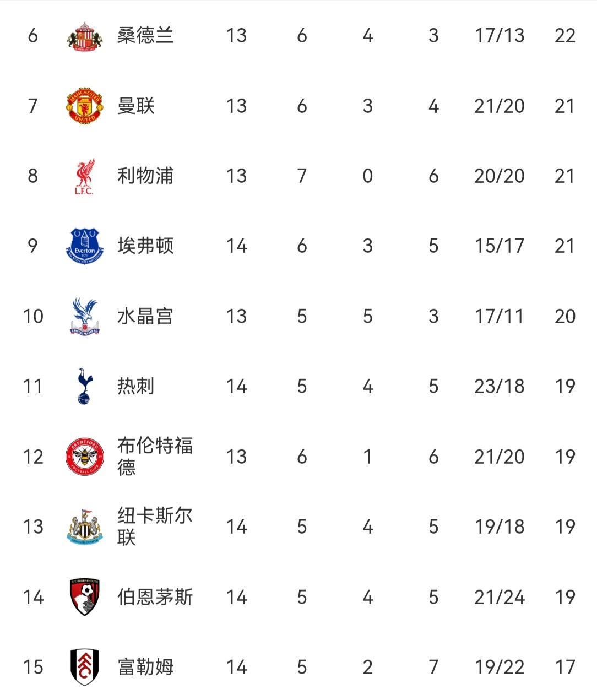Screen dimensions: 597x700
Task: Tap the Fulham club crest
Action: (85, 667)
